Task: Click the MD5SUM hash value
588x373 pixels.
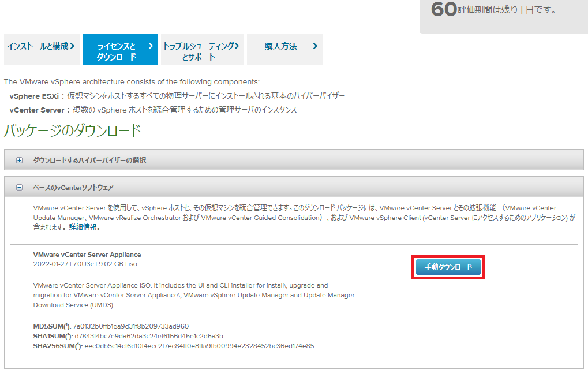Action: (130, 326)
